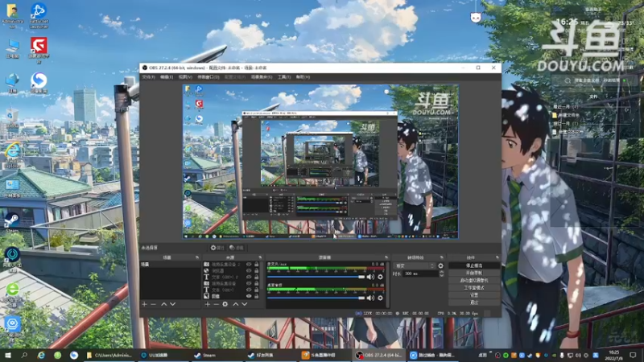Move selected source down in sources list
644x362 pixels.
[x=245, y=304]
